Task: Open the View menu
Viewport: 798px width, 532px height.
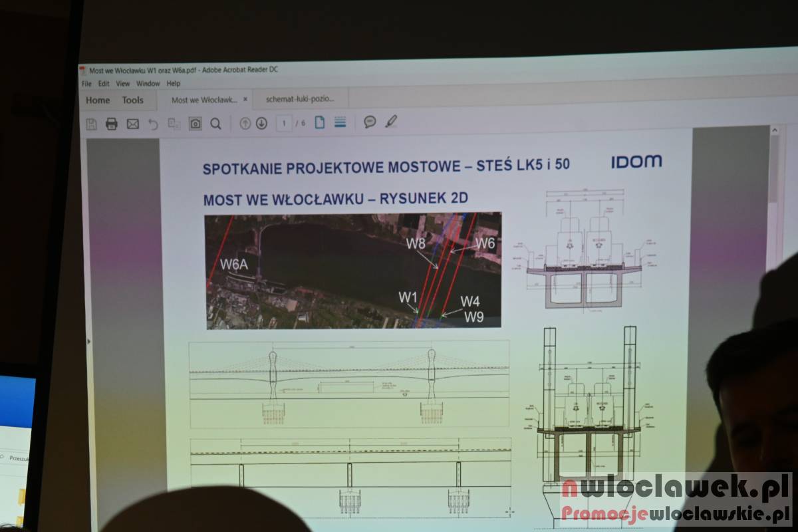Action: point(123,84)
